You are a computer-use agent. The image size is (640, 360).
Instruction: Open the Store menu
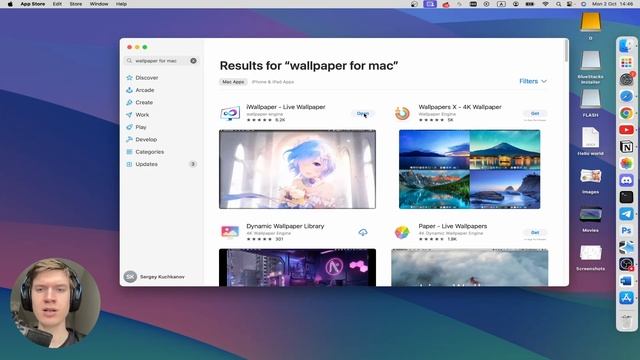click(x=76, y=4)
